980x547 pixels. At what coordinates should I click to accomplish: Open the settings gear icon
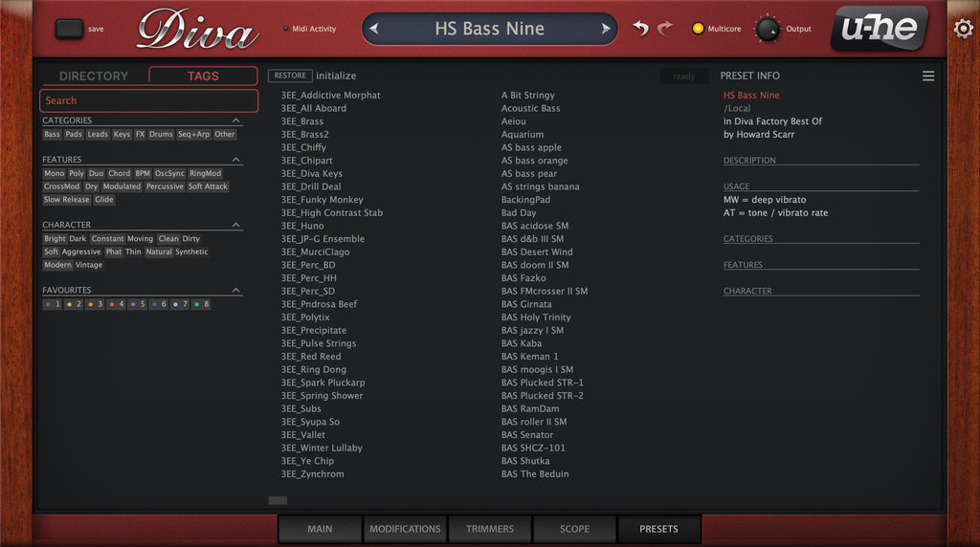click(963, 28)
